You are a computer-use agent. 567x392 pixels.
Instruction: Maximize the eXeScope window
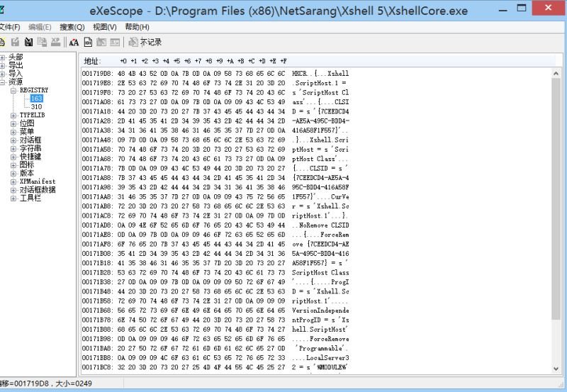pos(522,9)
